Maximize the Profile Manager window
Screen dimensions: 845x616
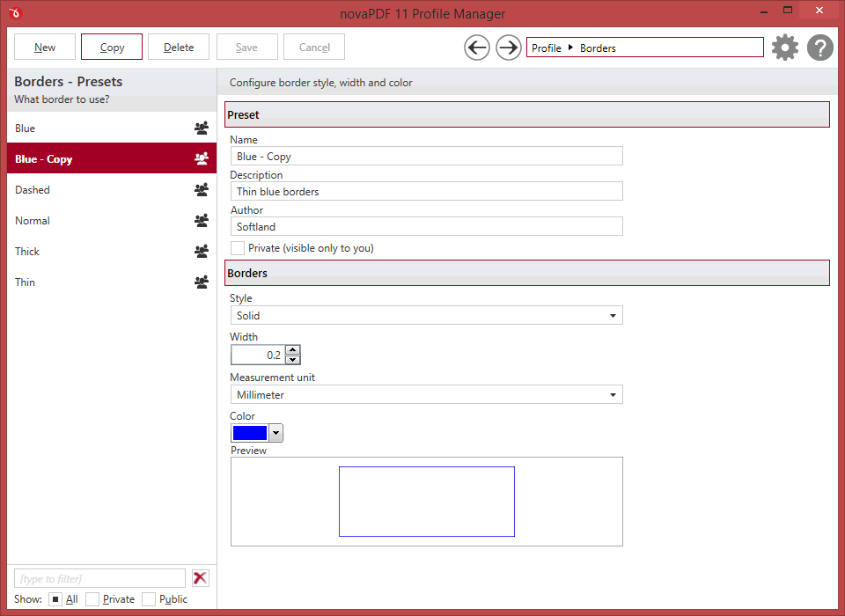click(x=787, y=11)
